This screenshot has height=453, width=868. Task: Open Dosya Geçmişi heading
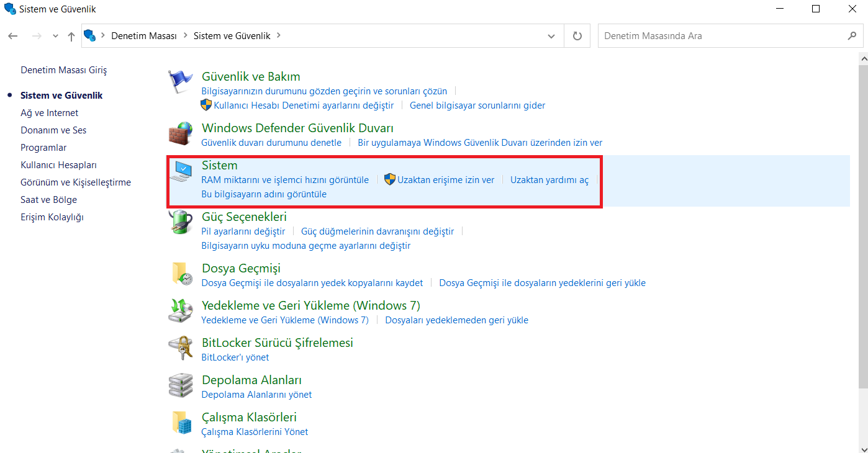[241, 268]
